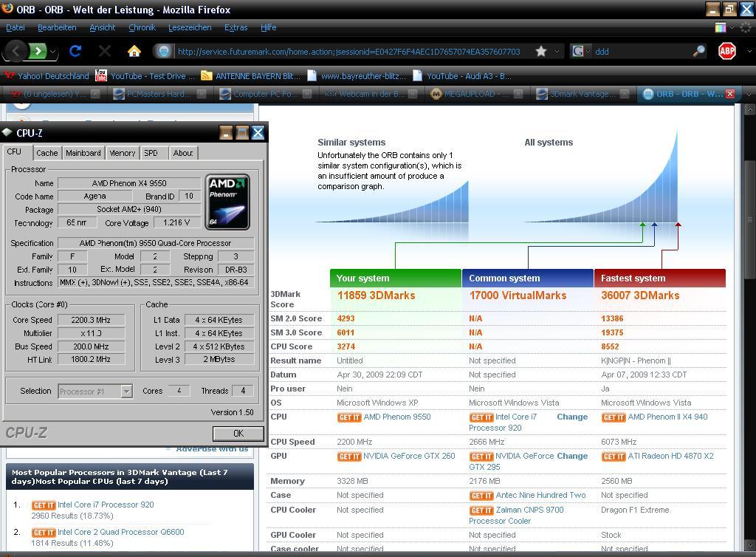The image size is (756, 557).
Task: Click GET IT badge beside Zalman CNPS 9700
Action: 481,510
